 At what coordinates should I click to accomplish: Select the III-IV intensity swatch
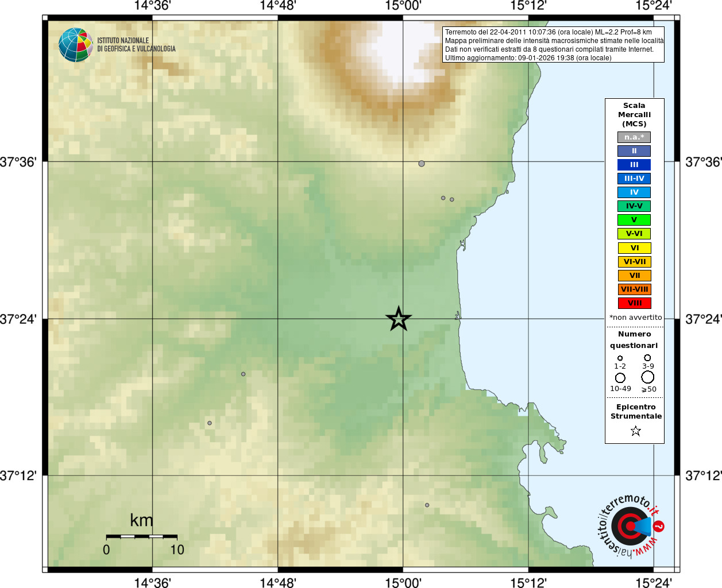634,179
